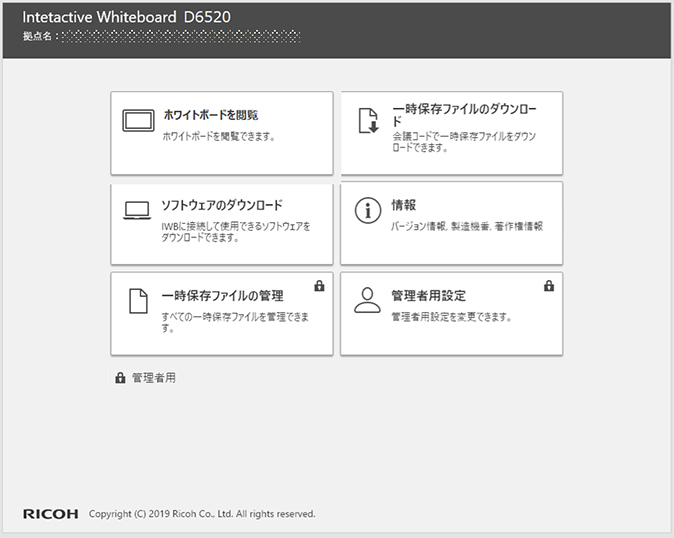674x538 pixels.
Task: Click the whiteboard screen icon
Action: 138,121
